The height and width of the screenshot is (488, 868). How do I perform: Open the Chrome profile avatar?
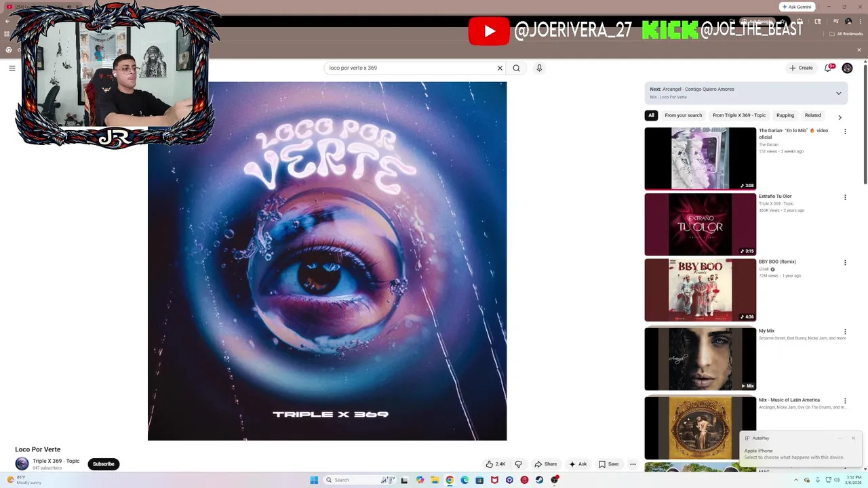pyautogui.click(x=848, y=21)
